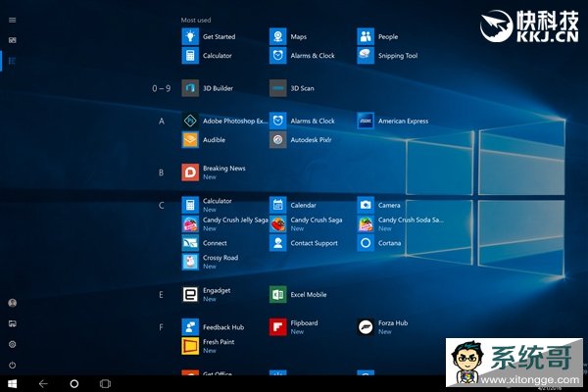Open the Engadget app icon
Viewport: 588px width, 392px height.
click(x=190, y=294)
